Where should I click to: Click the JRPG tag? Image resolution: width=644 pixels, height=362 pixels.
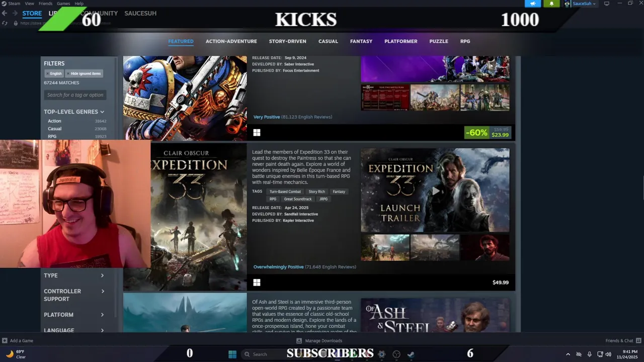click(x=324, y=199)
